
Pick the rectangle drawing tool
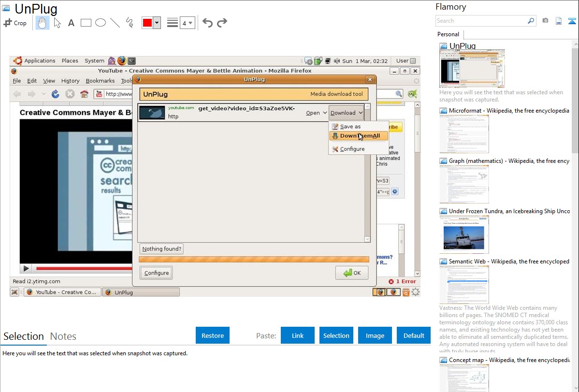click(86, 23)
